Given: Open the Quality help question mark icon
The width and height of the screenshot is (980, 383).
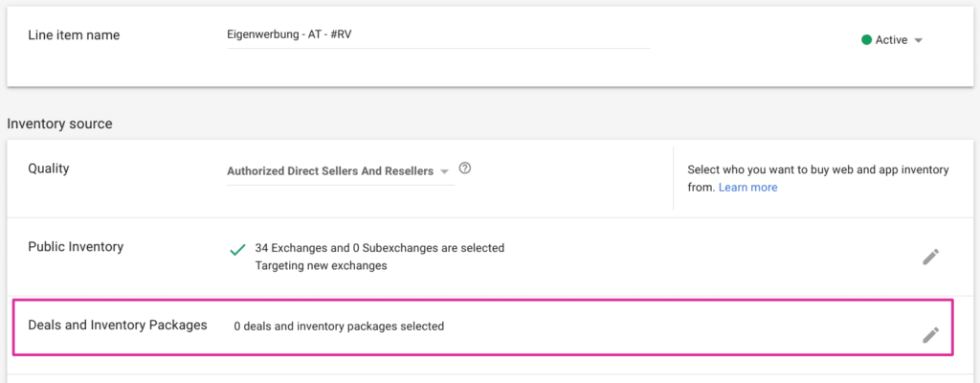Looking at the screenshot, I should [x=465, y=169].
